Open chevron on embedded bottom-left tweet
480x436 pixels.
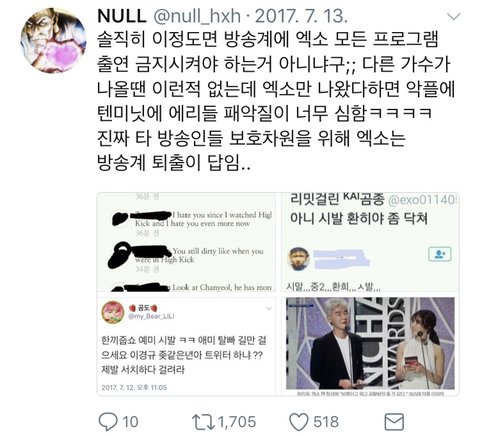[x=269, y=309]
